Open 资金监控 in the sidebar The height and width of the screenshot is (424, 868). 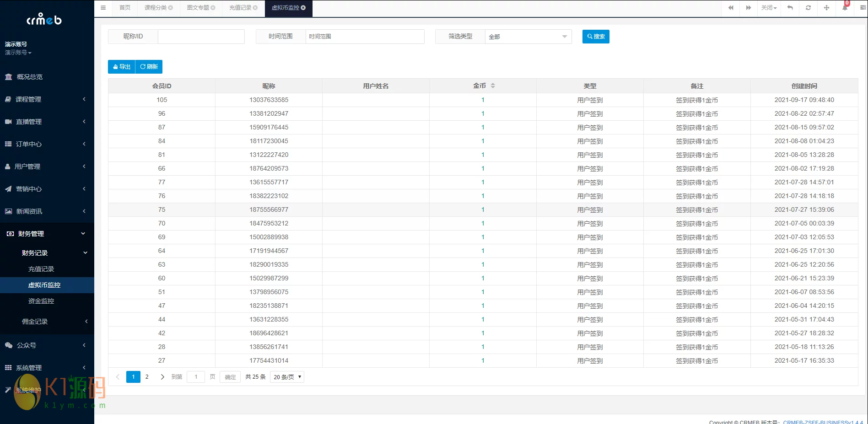tap(41, 301)
